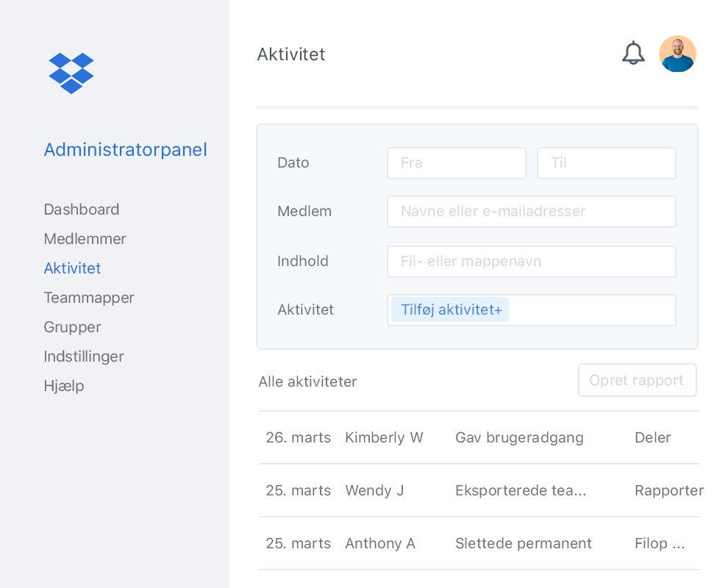
Task: Click the Slettede permanent cell
Action: 524,543
